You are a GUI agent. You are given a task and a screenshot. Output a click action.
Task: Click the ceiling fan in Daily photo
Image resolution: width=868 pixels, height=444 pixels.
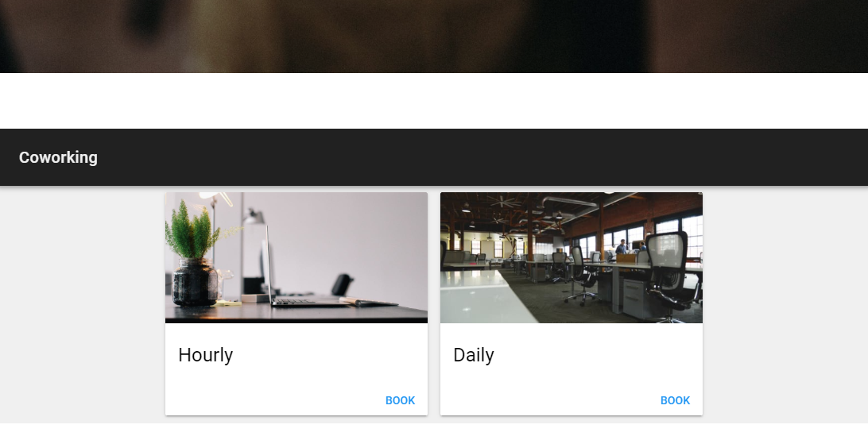[x=502, y=201]
